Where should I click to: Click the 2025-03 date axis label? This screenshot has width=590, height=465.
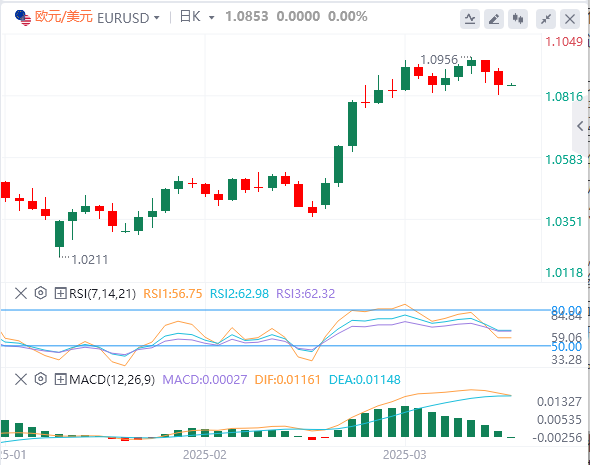click(404, 455)
